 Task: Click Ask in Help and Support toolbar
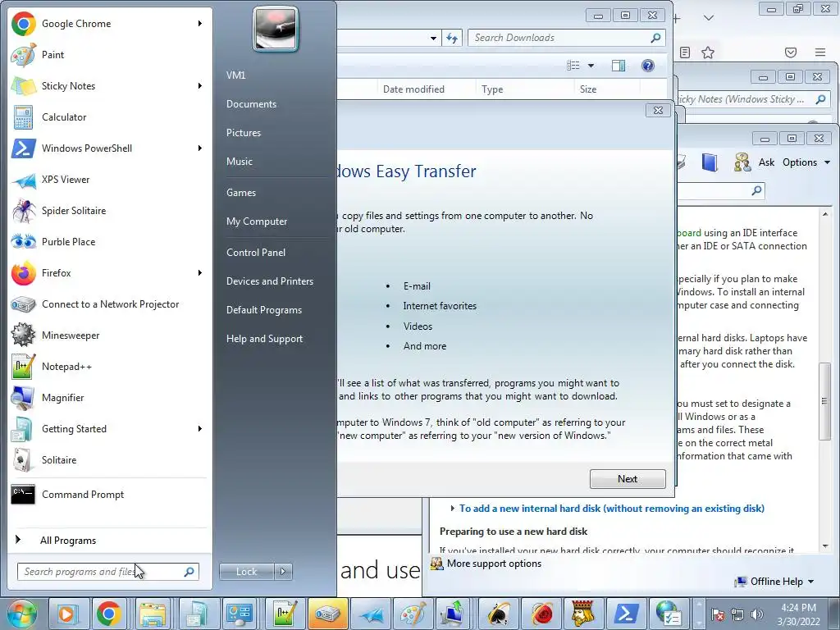[766, 162]
